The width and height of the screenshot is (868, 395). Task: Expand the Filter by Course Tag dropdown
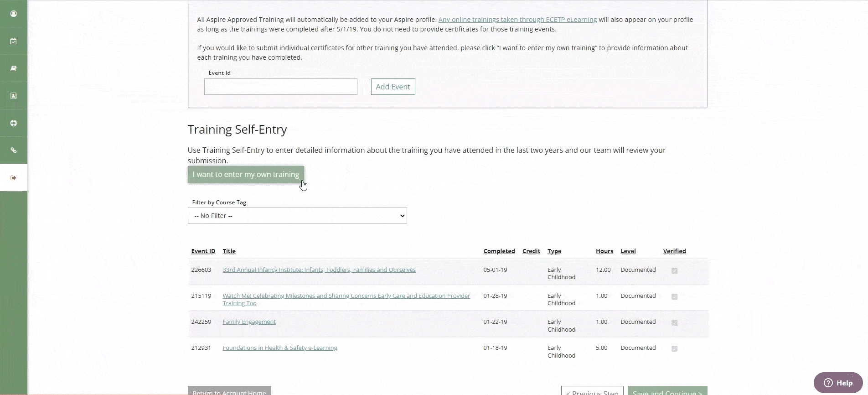[297, 216]
